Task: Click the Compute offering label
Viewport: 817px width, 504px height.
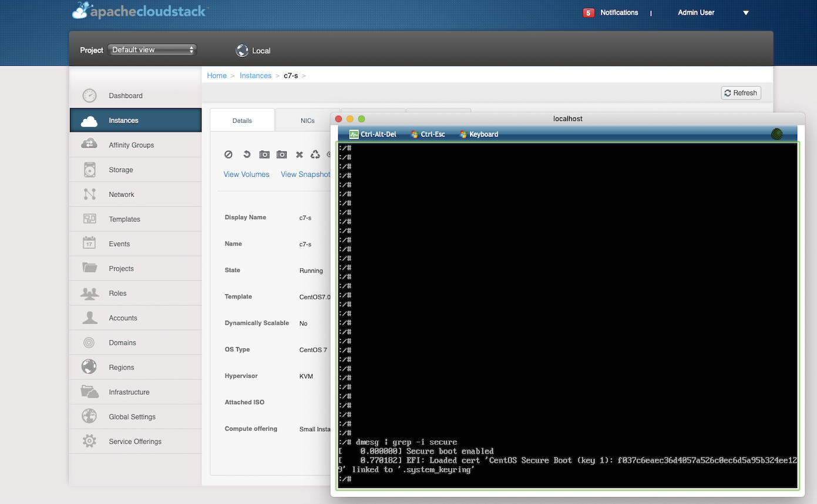Action: pyautogui.click(x=251, y=429)
